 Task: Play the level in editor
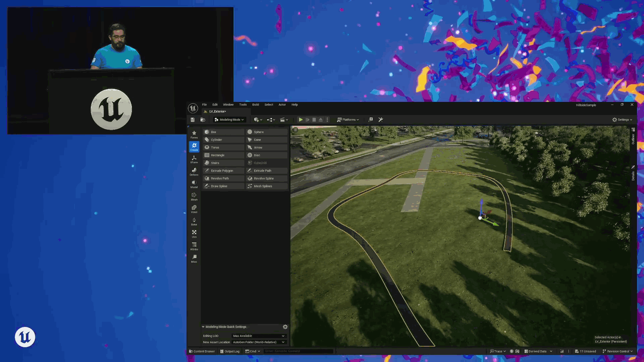point(301,119)
